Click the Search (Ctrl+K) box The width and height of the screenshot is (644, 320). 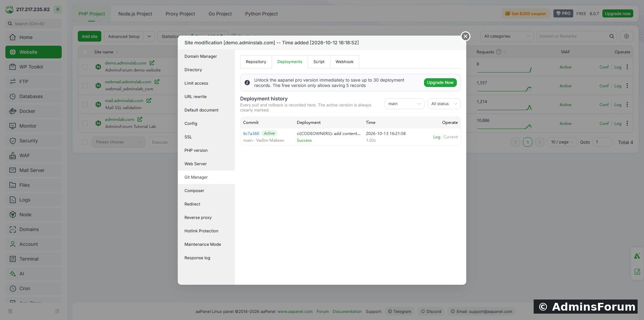(x=34, y=24)
